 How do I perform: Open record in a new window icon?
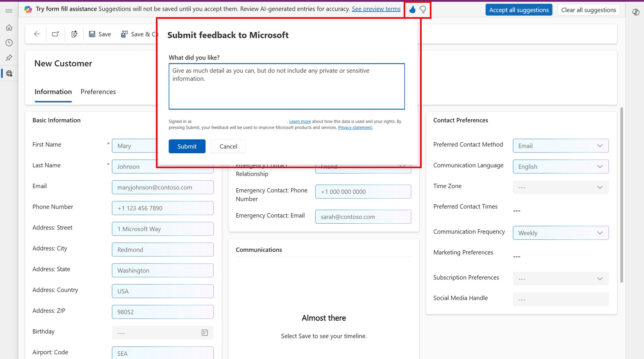(55, 34)
